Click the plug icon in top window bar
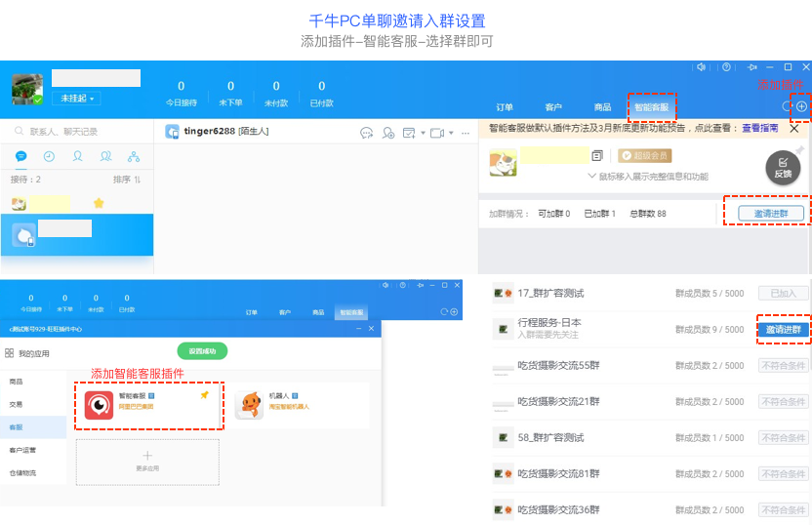 click(x=752, y=67)
